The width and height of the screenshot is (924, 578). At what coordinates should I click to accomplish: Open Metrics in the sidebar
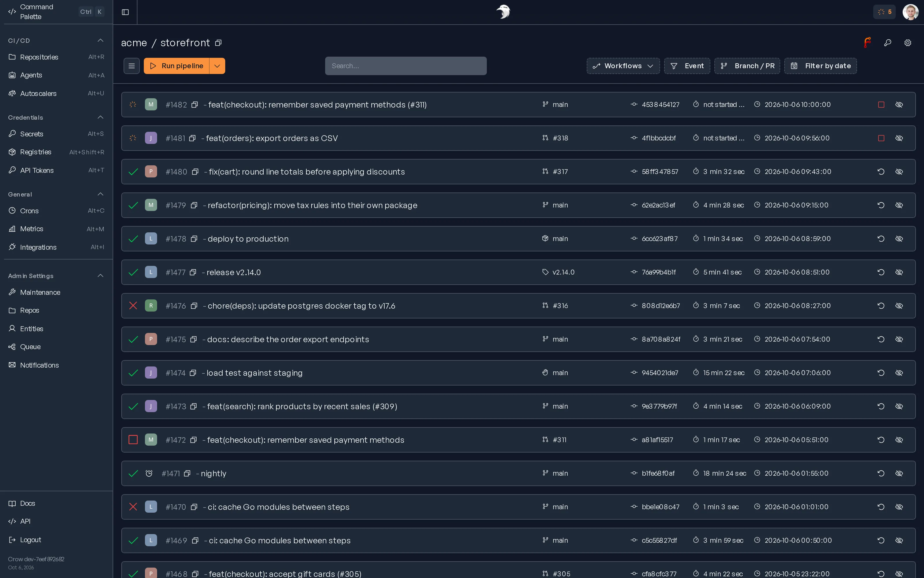pos(56,229)
